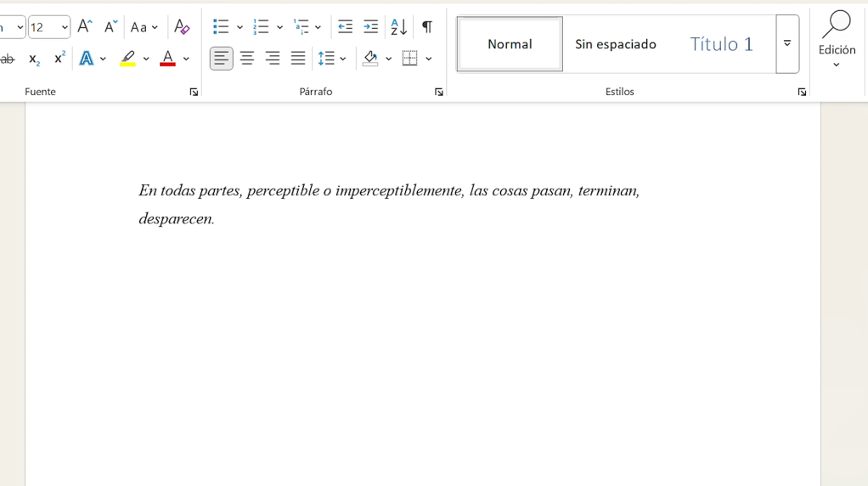Clear all formatting with the eraser icon

182,26
